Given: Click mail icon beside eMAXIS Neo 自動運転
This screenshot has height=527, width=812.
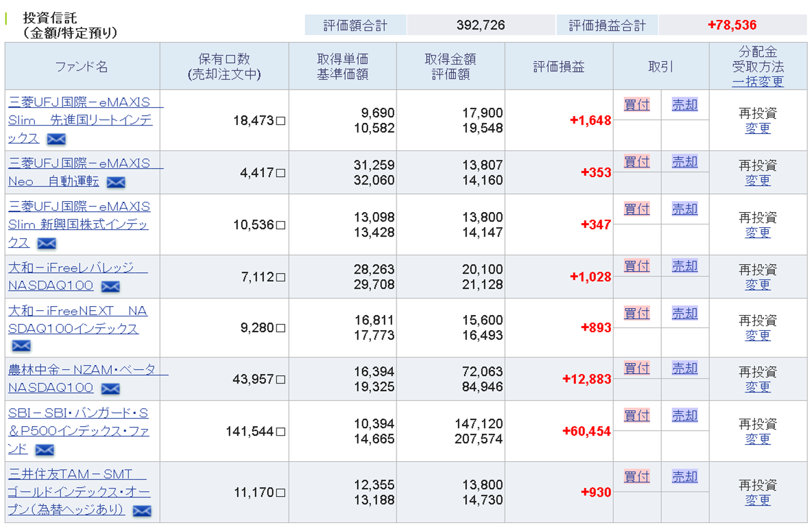Looking at the screenshot, I should [116, 183].
